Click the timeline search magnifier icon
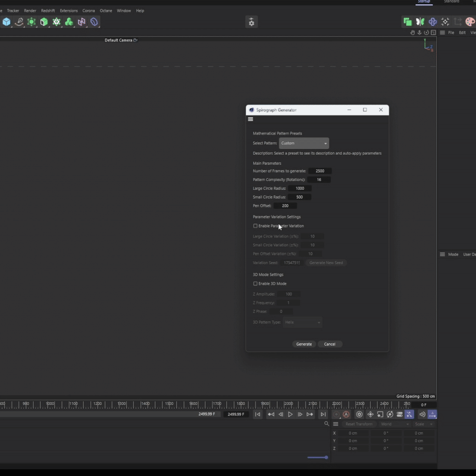Viewport: 476px width, 476px height. 326,424
